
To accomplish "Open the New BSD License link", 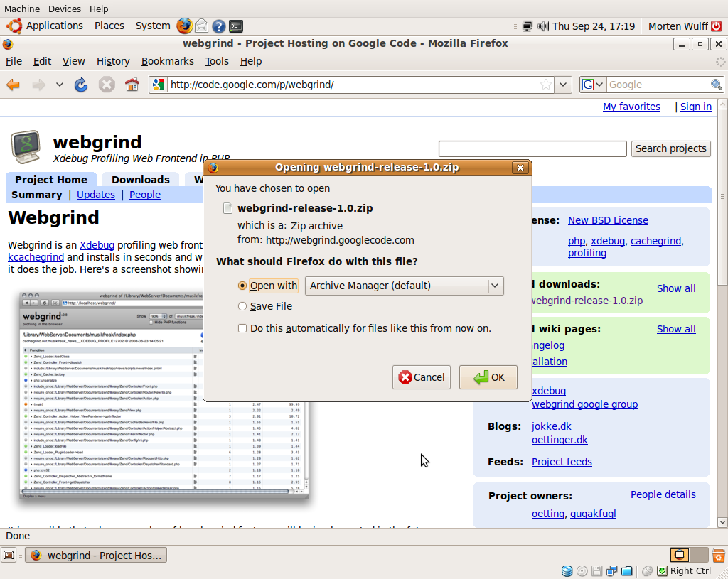I will (608, 220).
